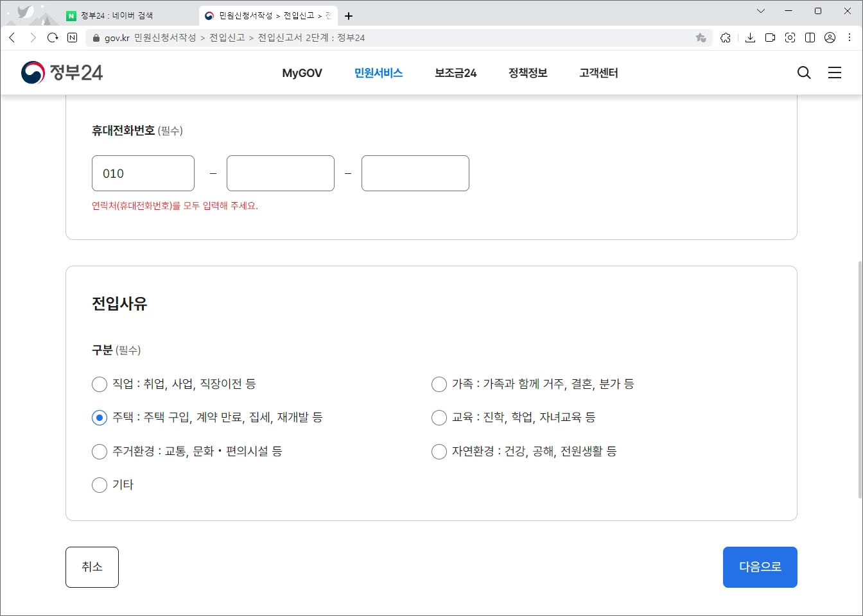The width and height of the screenshot is (863, 616).
Task: Open downloads with the download icon
Action: [749, 37]
